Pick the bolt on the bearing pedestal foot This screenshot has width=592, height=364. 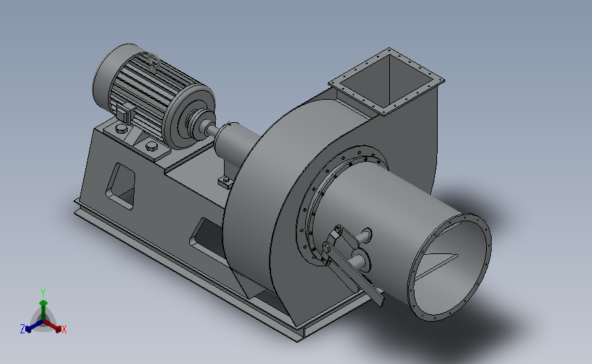(x=226, y=180)
